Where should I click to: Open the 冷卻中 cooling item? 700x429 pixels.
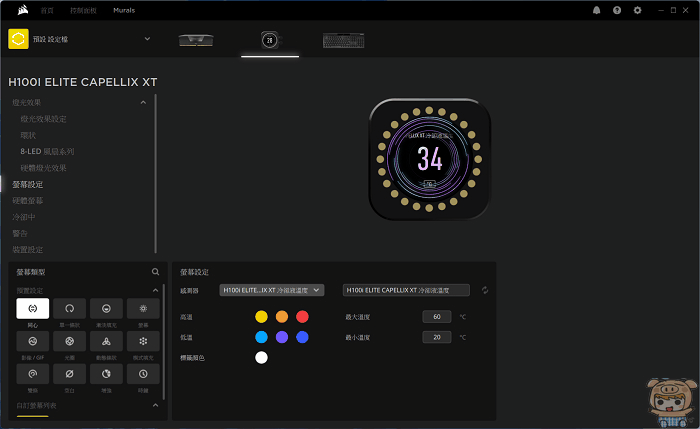coord(24,217)
